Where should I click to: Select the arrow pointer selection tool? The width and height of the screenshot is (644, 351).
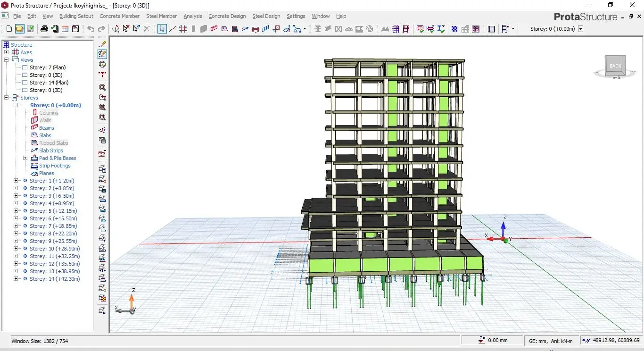click(x=162, y=29)
